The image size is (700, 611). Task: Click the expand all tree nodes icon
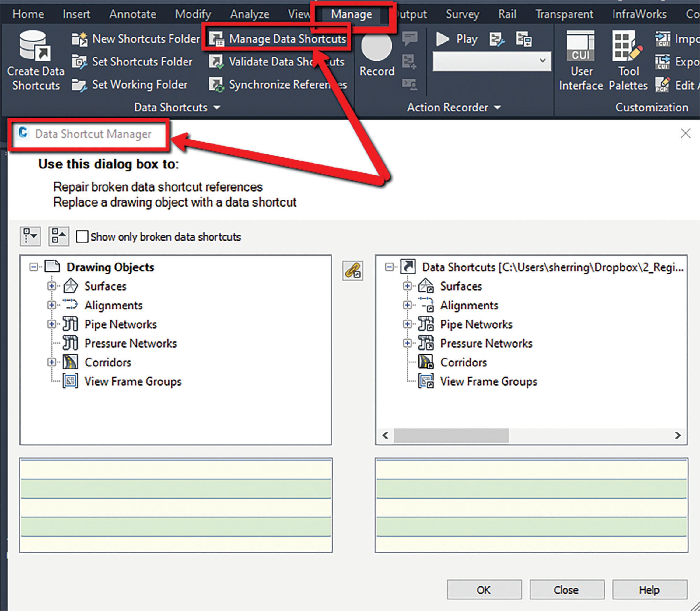click(x=30, y=236)
